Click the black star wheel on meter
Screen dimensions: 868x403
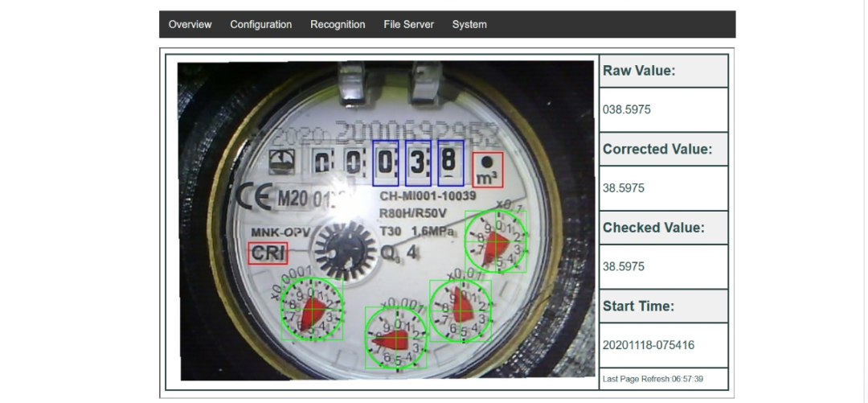pos(345,252)
